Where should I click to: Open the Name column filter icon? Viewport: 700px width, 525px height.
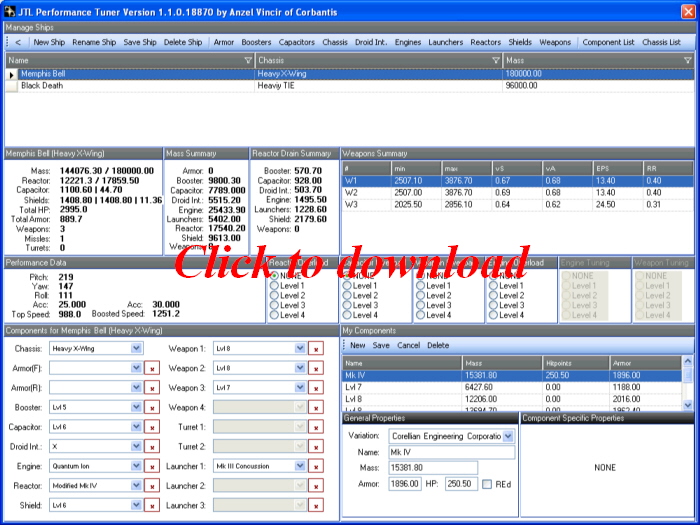[248, 60]
